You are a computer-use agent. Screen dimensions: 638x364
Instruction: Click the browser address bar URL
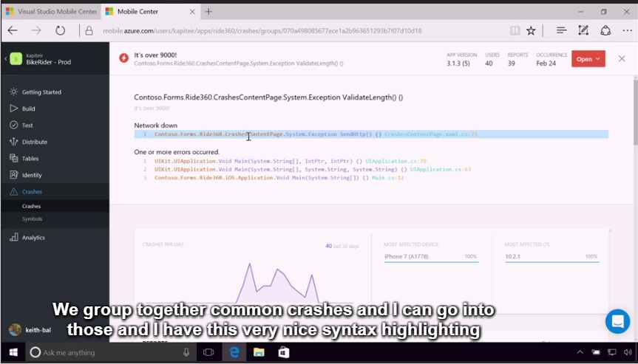tap(262, 30)
